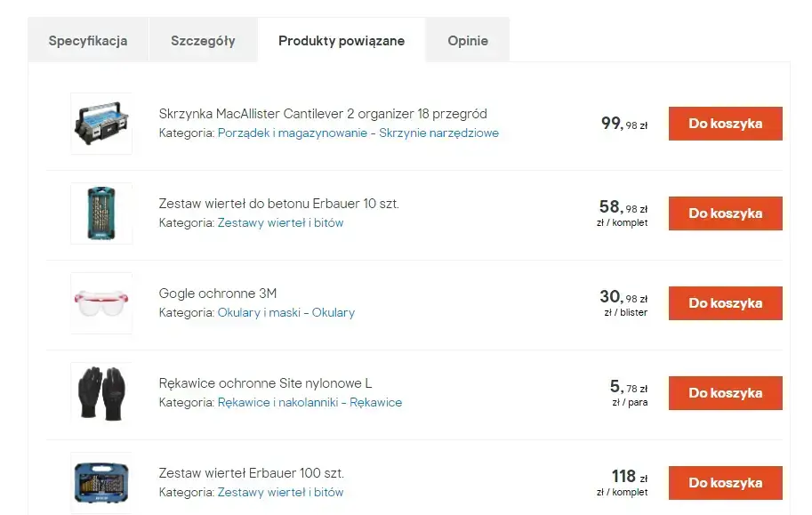Open the Opinie tab

pos(468,41)
